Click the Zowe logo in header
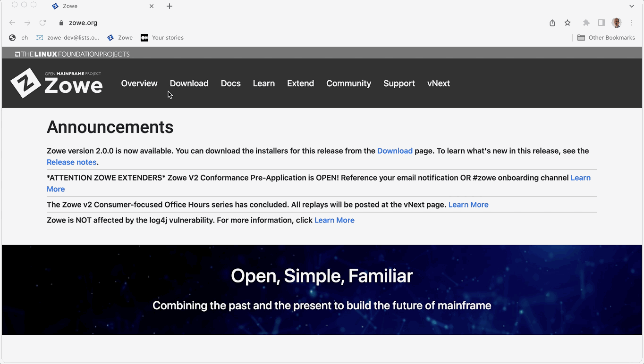Viewport: 644px width, 364px height. click(x=56, y=83)
